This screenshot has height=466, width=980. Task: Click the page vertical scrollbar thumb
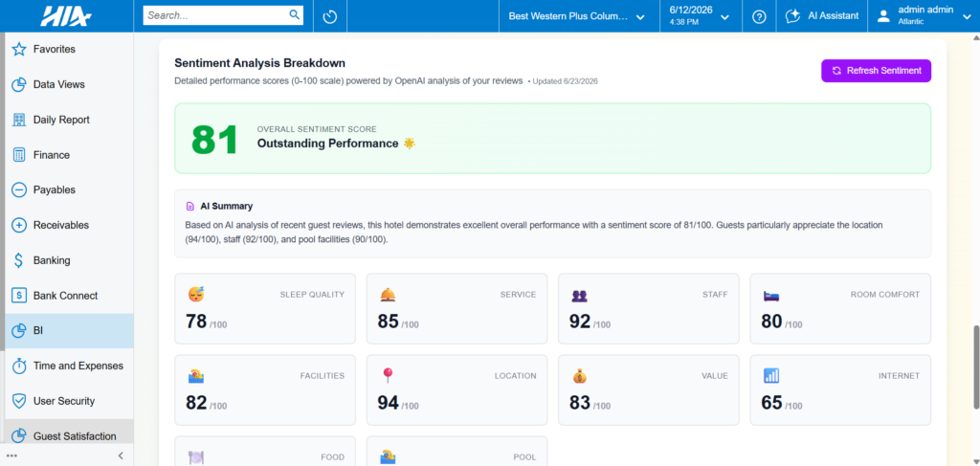[x=975, y=366]
